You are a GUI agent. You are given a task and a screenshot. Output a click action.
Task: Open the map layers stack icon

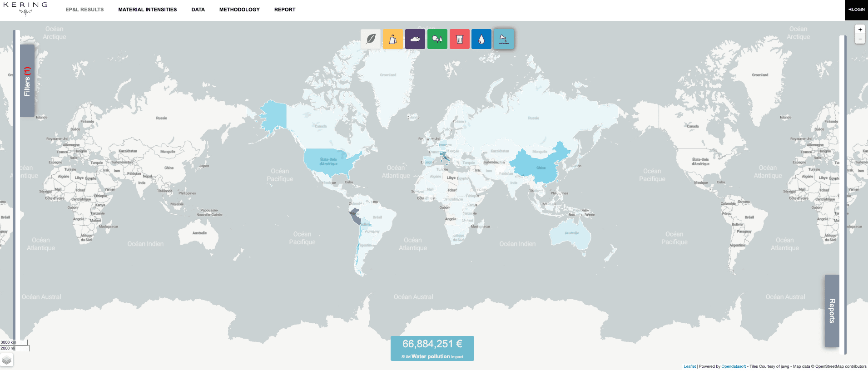(x=7, y=360)
